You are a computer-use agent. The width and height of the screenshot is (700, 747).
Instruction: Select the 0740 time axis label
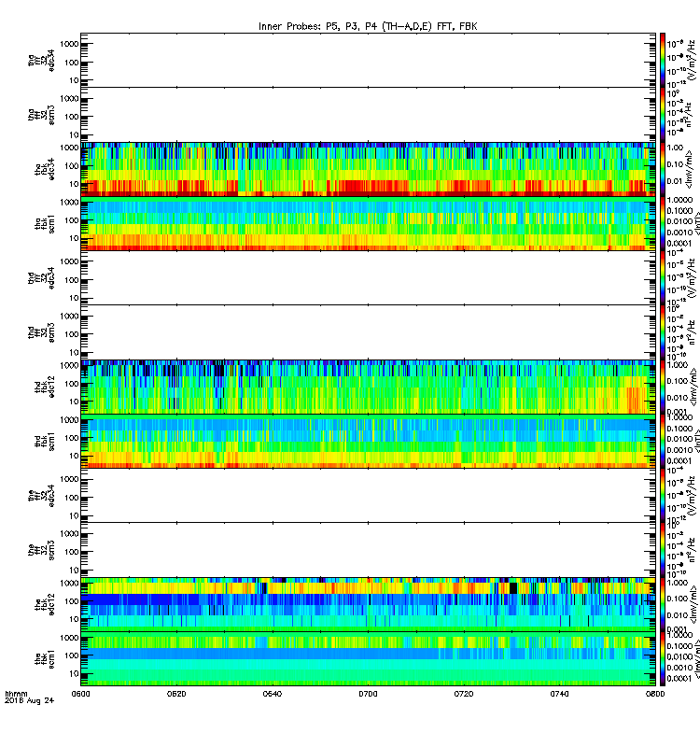click(x=559, y=694)
